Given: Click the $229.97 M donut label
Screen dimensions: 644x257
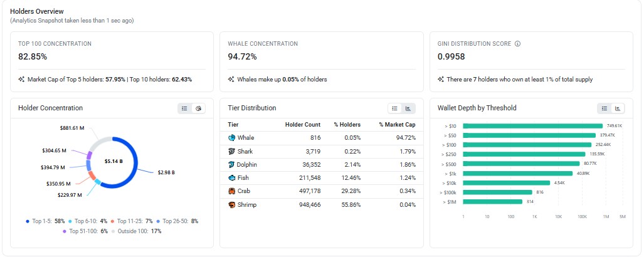Looking at the screenshot, I should pyautogui.click(x=70, y=195).
